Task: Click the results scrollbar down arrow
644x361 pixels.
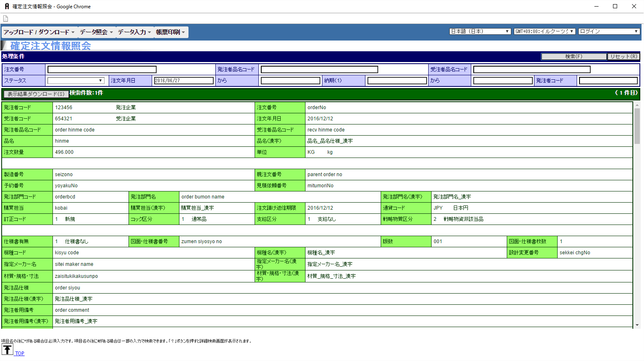Action: 637,325
